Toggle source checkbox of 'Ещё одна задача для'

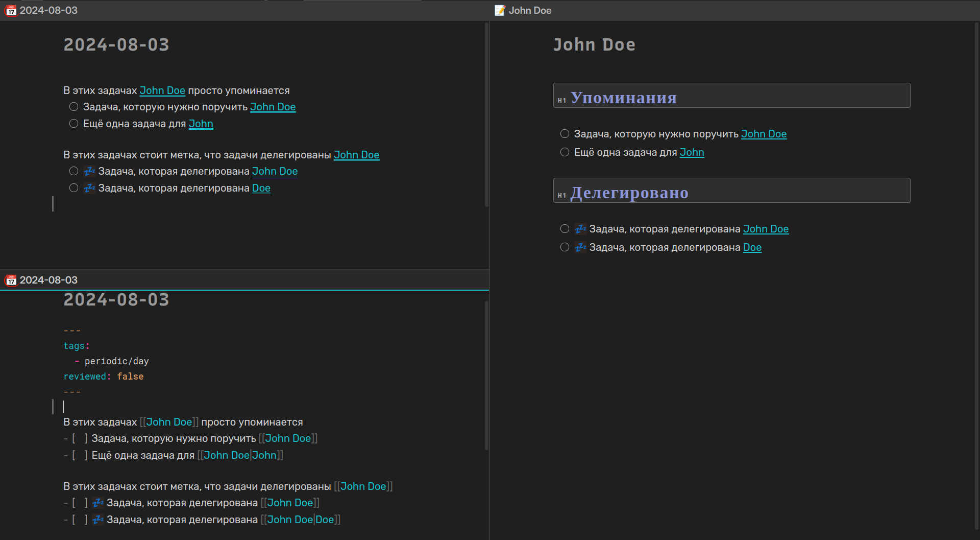coord(80,455)
